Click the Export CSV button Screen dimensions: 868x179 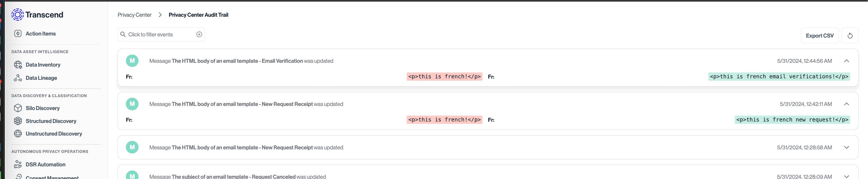[x=819, y=36]
